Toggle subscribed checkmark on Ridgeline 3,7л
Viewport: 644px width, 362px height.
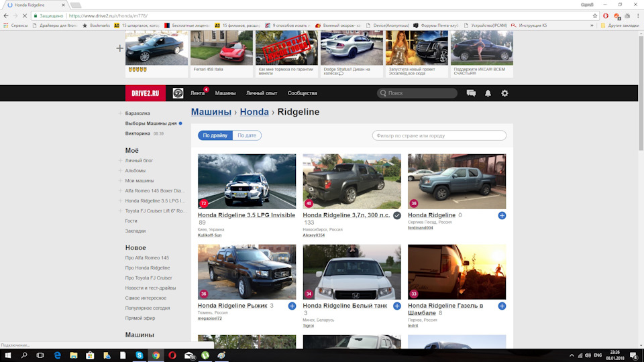pos(397,215)
